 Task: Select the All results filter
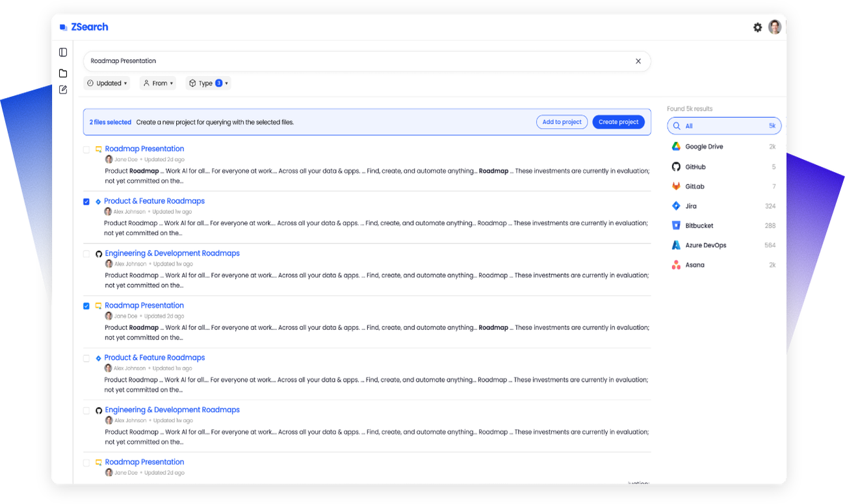[x=723, y=126]
